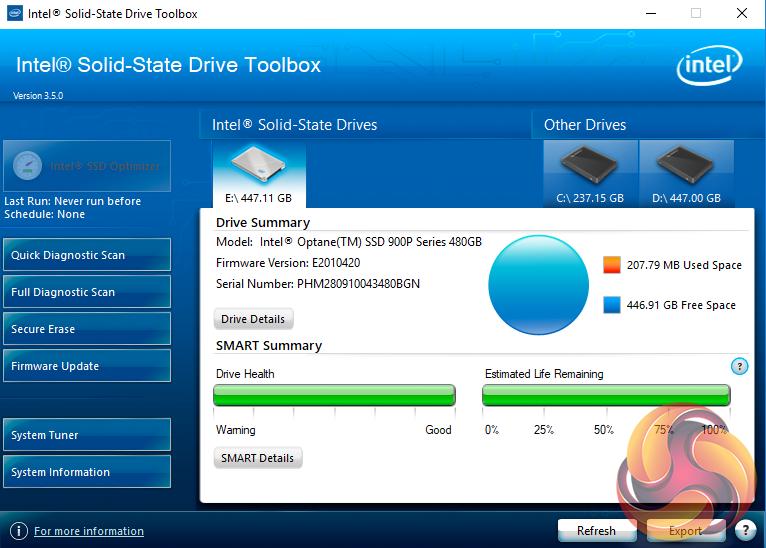Click the Intel logo in the header

click(709, 65)
